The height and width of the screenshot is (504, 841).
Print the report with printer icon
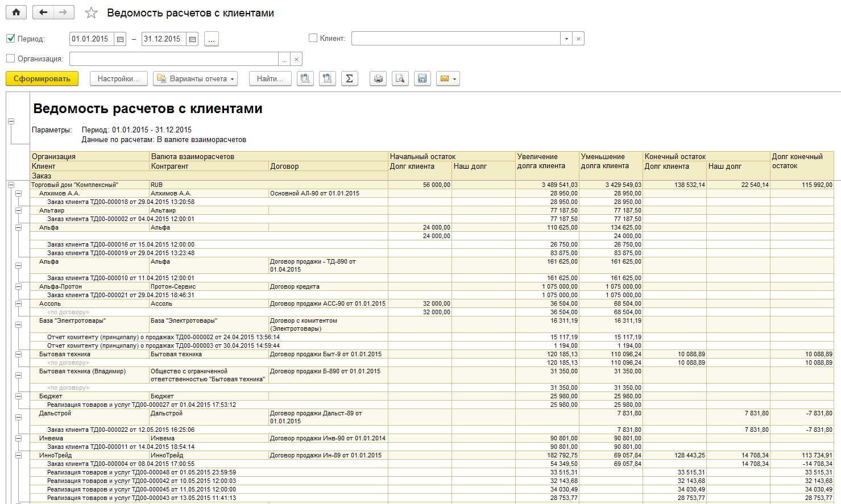378,78
